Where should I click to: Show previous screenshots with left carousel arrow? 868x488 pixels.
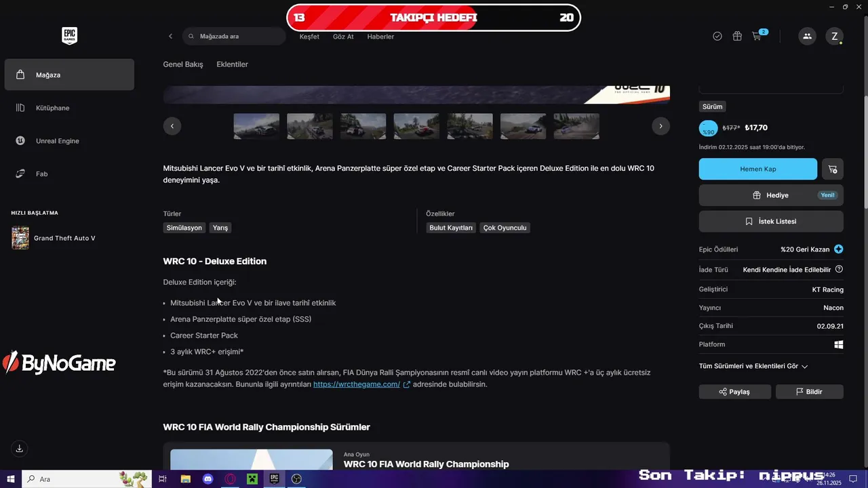click(x=172, y=126)
